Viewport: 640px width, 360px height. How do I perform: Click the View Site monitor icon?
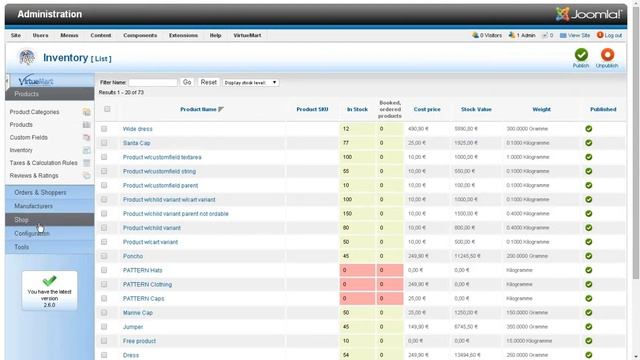pos(563,36)
